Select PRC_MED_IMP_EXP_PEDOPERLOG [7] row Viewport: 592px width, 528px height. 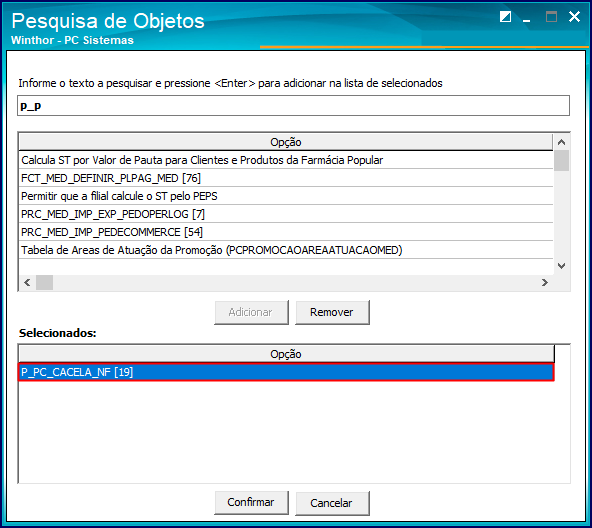(286, 214)
